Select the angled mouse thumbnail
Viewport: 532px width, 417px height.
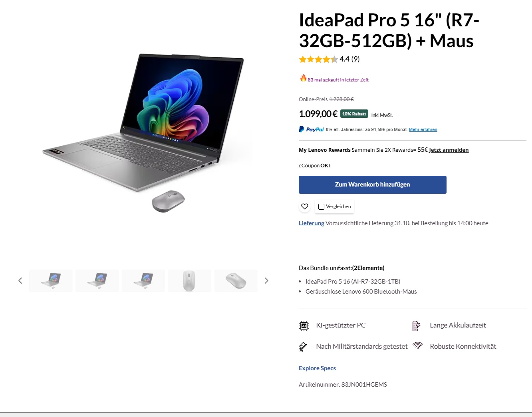click(236, 281)
